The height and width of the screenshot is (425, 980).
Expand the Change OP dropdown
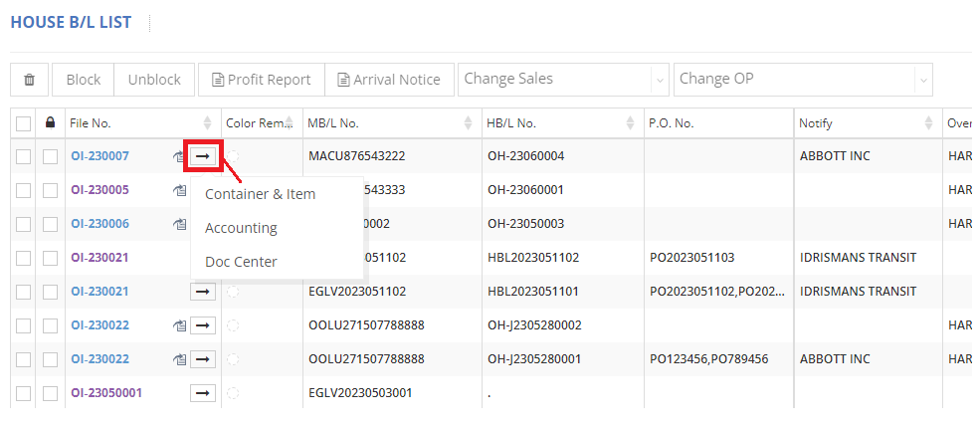pos(802,80)
